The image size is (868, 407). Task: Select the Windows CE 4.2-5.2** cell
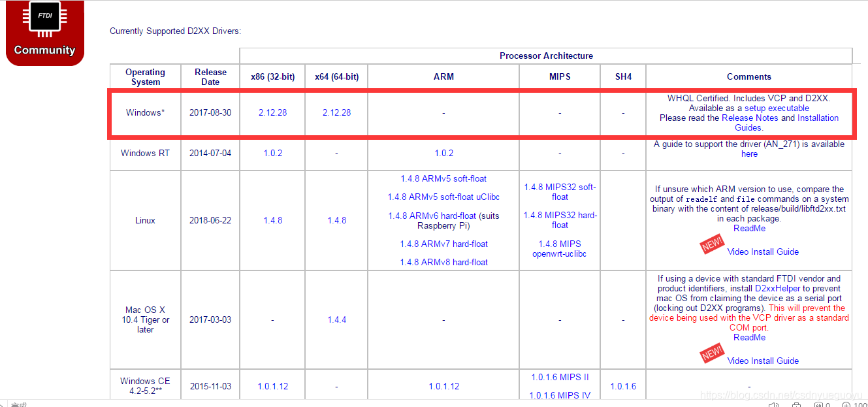pos(145,386)
